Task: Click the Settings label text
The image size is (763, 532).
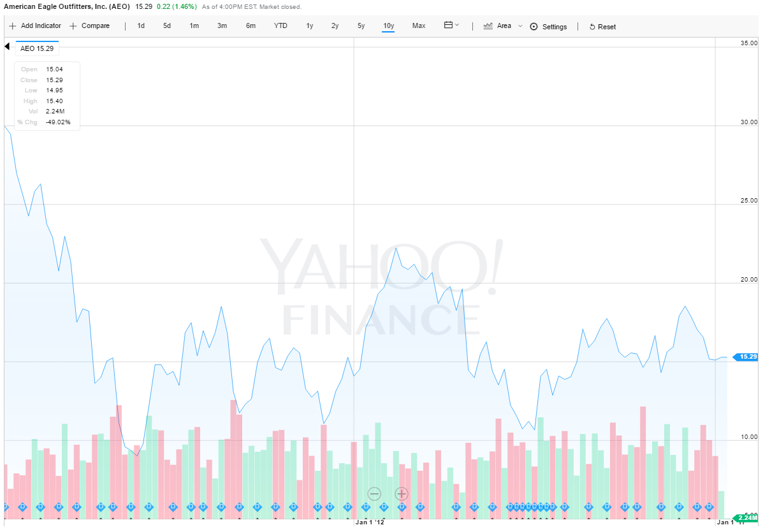Action: (x=555, y=27)
